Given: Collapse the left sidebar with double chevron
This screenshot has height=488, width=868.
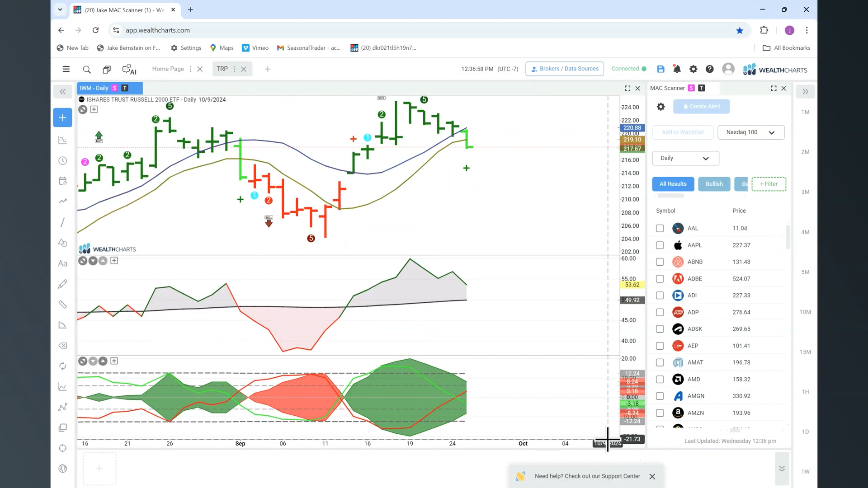Looking at the screenshot, I should (62, 92).
